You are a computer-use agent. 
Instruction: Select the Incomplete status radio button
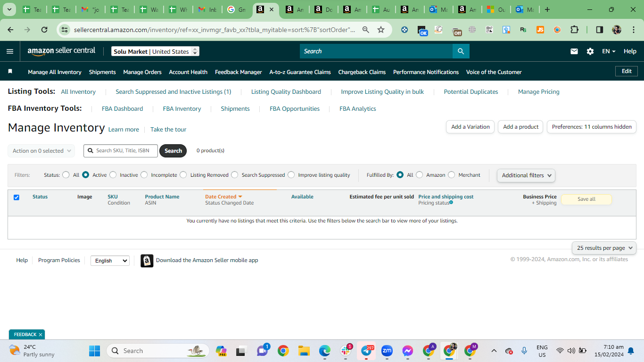[x=144, y=175]
